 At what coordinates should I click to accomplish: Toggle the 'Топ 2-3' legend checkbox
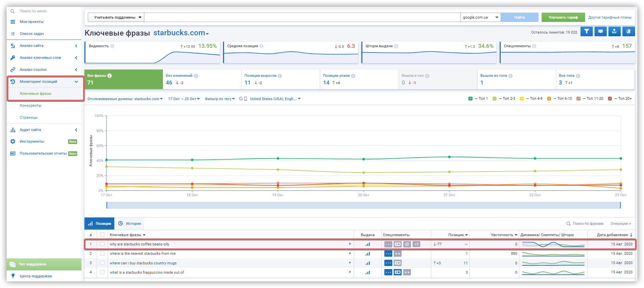coord(495,99)
